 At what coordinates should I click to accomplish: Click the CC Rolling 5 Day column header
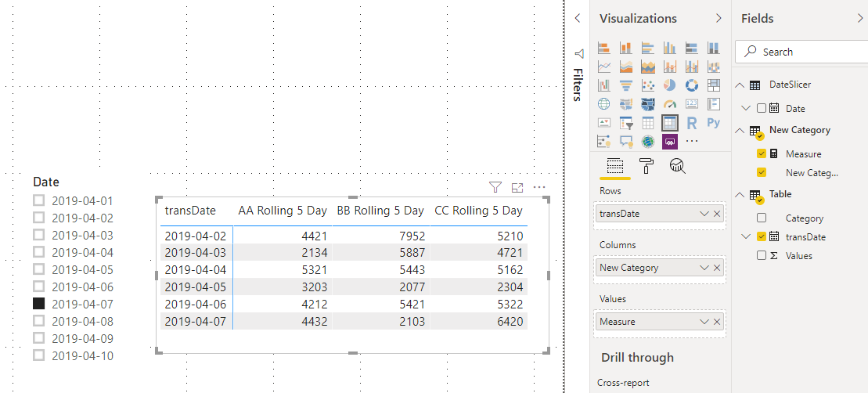click(x=479, y=211)
